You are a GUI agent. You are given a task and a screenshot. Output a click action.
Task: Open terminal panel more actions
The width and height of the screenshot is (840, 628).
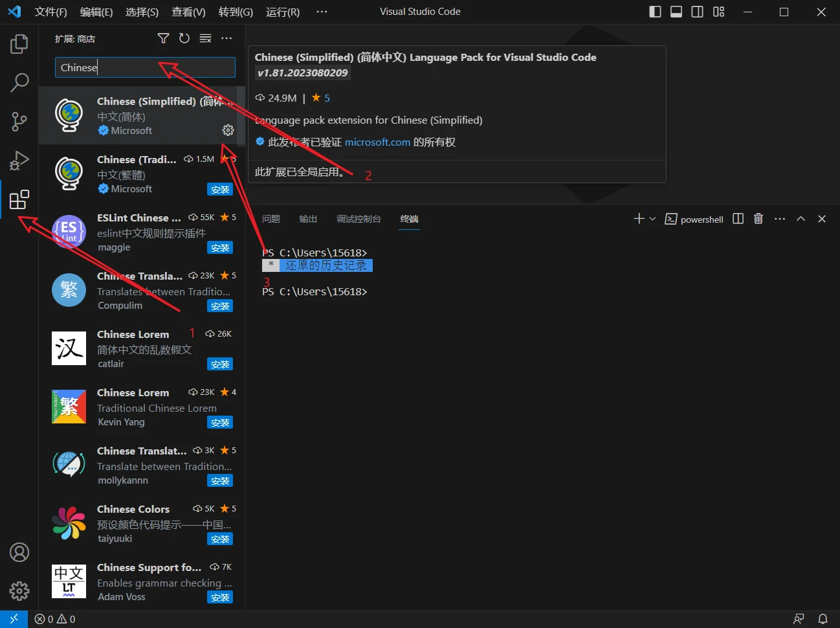[780, 219]
